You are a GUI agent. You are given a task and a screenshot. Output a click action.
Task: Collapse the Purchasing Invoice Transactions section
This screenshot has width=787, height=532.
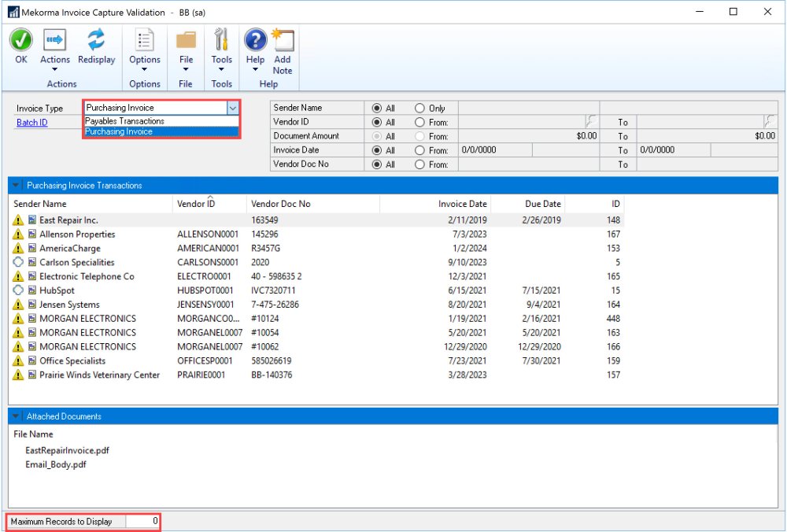pyautogui.click(x=17, y=186)
